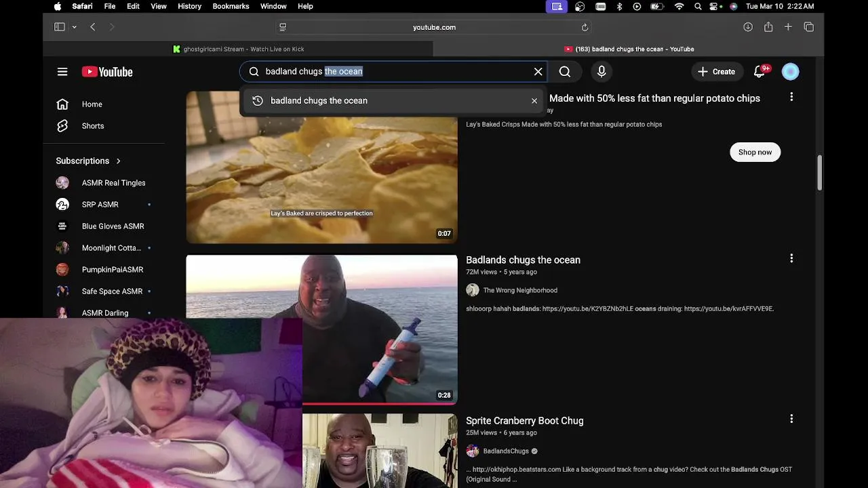Open the YouTube hamburger guide menu
The width and height of the screenshot is (868, 488).
pos(62,72)
